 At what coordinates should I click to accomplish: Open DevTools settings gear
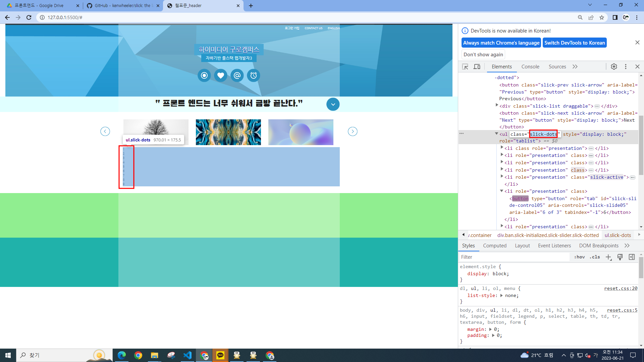614,67
